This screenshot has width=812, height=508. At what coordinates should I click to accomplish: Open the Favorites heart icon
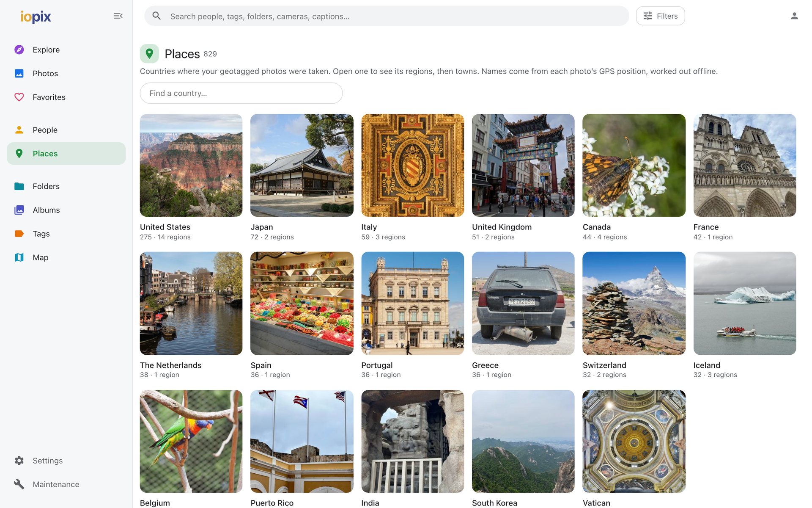[x=19, y=97]
